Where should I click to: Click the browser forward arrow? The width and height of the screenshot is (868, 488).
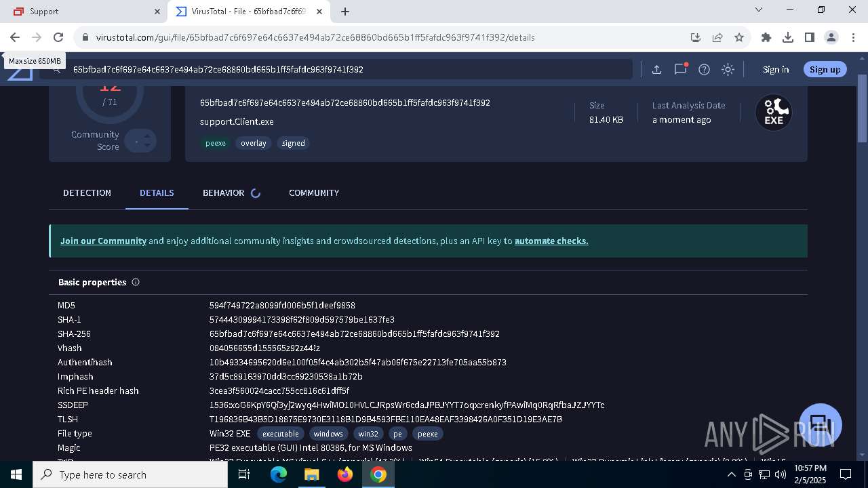coord(37,37)
